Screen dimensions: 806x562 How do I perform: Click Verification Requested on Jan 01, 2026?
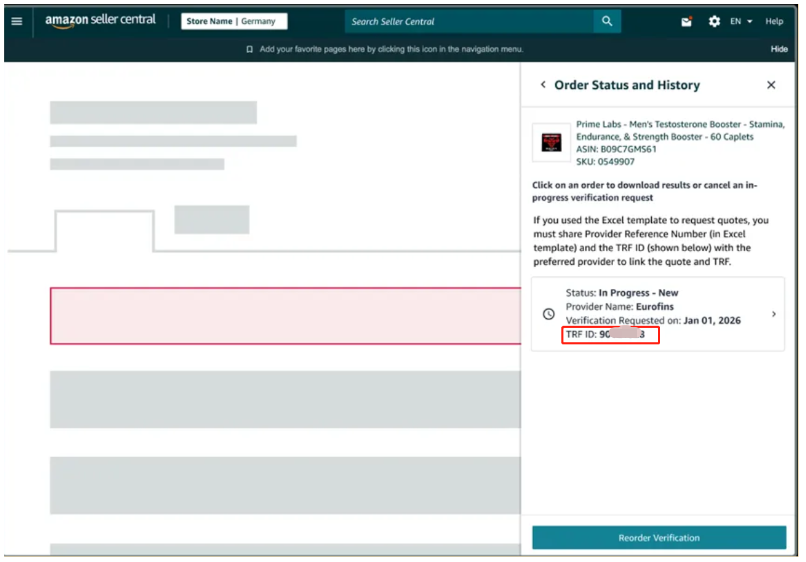[x=653, y=320]
